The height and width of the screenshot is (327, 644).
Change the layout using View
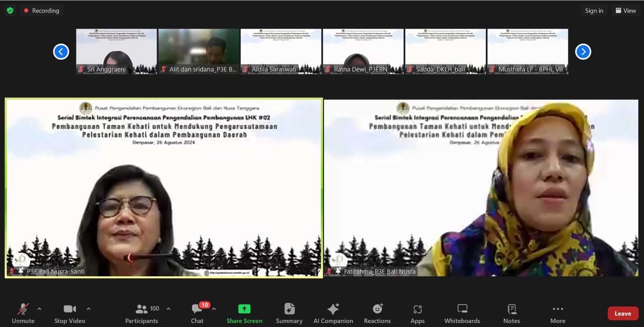(x=625, y=11)
